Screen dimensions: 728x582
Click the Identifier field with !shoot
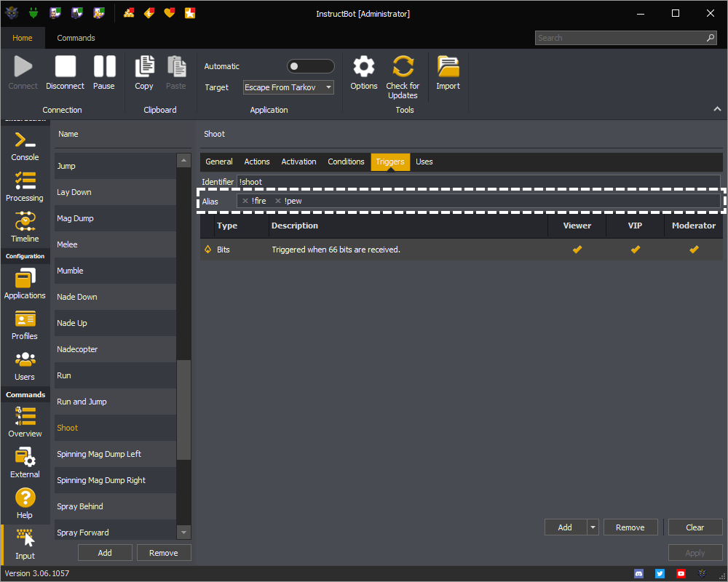coord(478,182)
